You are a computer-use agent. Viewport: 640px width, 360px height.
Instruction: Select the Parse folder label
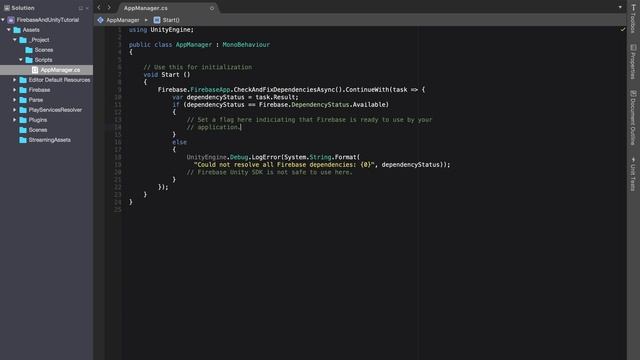(36, 100)
